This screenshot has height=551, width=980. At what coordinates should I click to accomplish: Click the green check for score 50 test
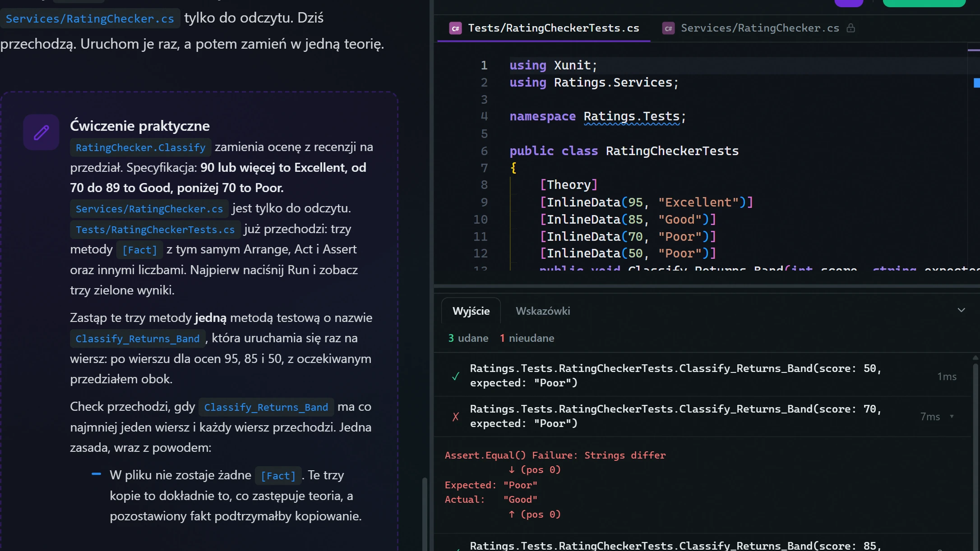coord(456,376)
